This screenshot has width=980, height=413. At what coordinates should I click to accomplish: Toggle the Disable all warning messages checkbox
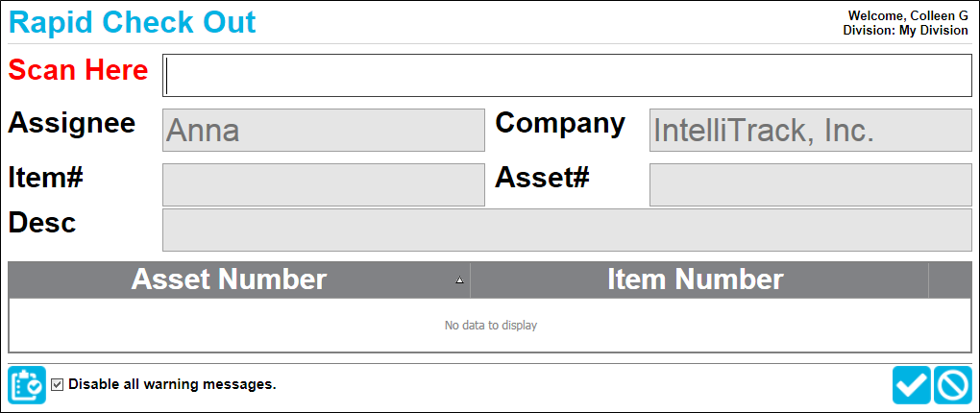pos(58,384)
